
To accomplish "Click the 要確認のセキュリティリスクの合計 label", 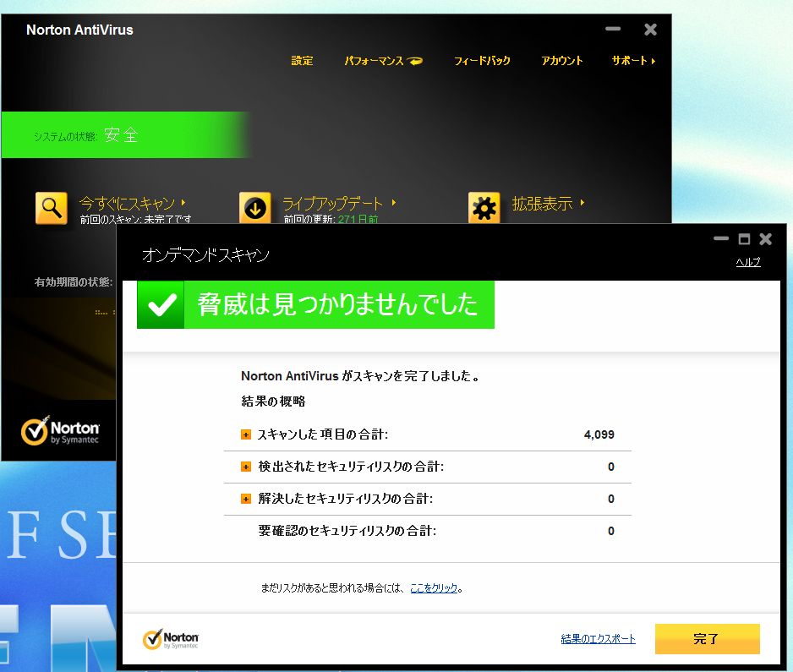I will coord(347,531).
